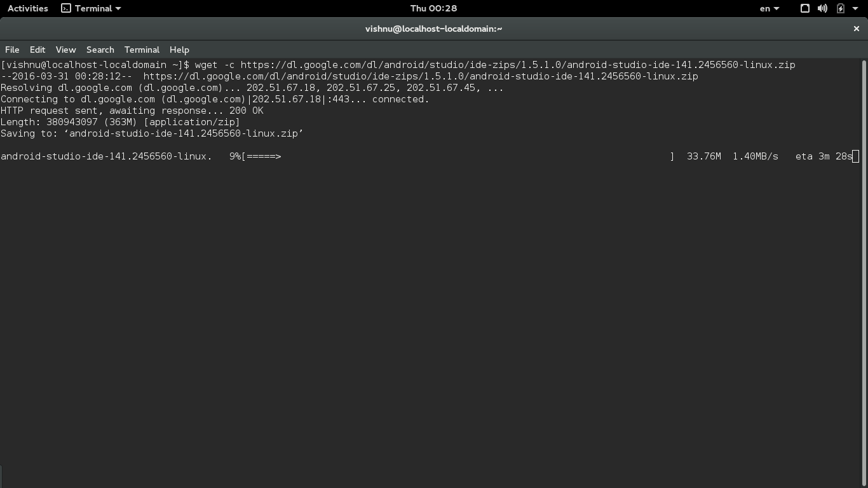The width and height of the screenshot is (868, 488).
Task: Click the 'HTTP request sent' response line
Action: (132, 111)
